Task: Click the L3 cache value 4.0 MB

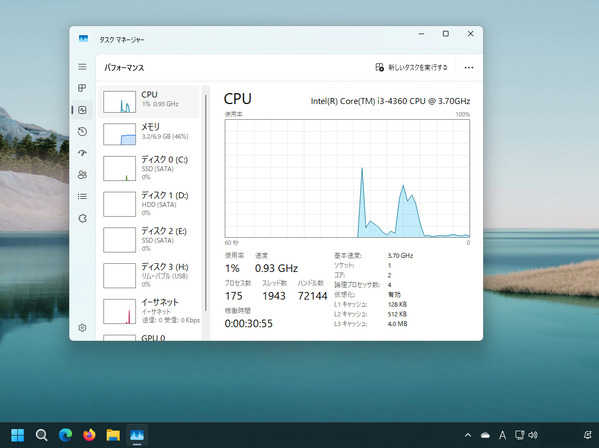Action: [x=397, y=324]
